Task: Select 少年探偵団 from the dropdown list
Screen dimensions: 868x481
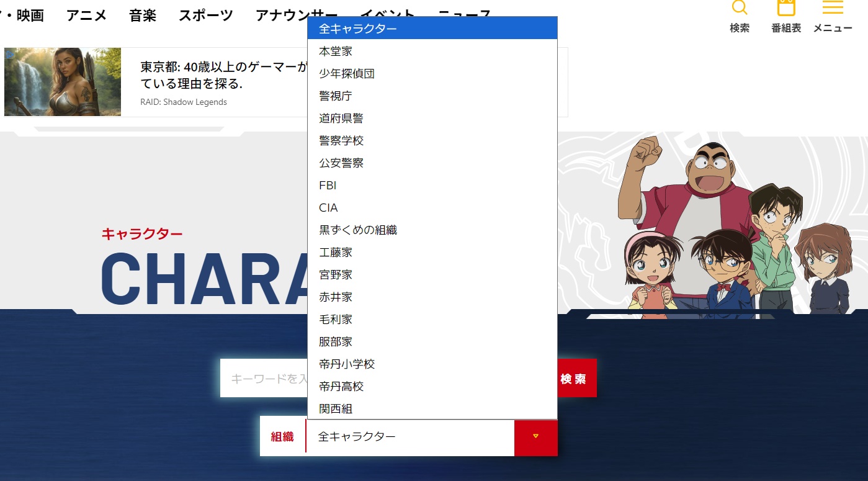Action: (347, 74)
